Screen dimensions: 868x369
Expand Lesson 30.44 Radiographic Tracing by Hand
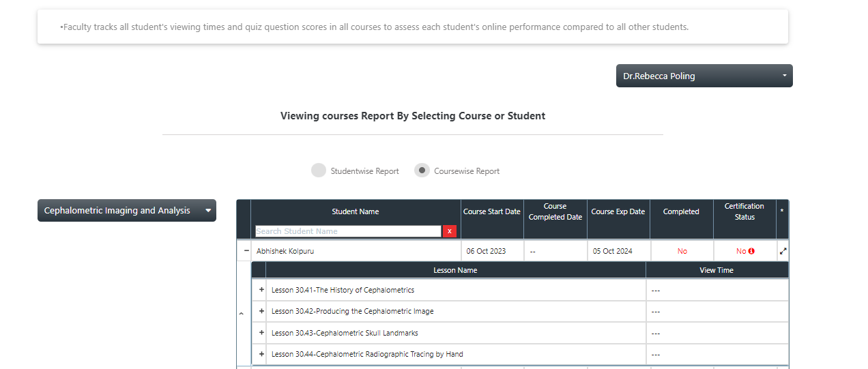click(261, 354)
